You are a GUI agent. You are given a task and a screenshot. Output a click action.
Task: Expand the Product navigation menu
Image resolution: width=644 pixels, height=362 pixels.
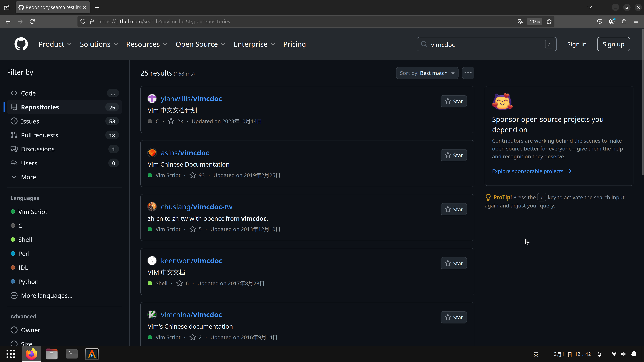[55, 44]
